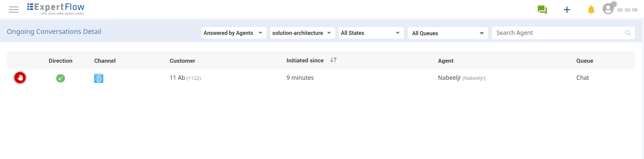Open the solution-architecture team dropdown
The height and width of the screenshot is (159, 644).
click(x=302, y=33)
